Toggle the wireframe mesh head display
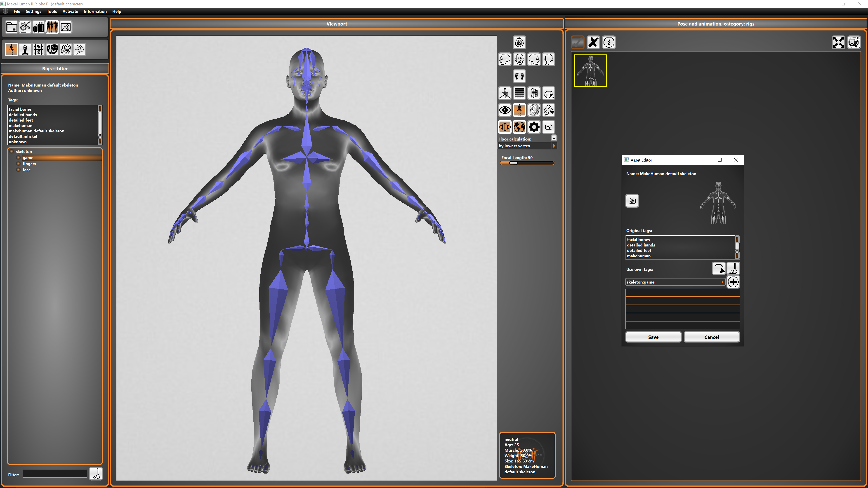Image resolution: width=868 pixels, height=488 pixels. click(534, 110)
